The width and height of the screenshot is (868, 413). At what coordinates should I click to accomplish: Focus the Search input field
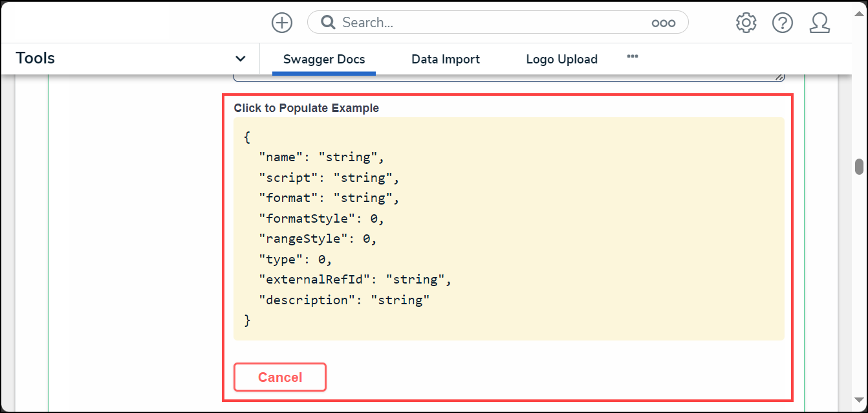[x=492, y=23]
